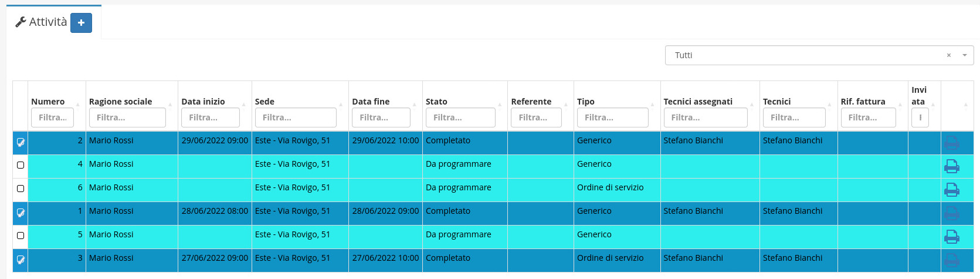
Task: Click print icon for activity number 2
Action: [x=951, y=143]
